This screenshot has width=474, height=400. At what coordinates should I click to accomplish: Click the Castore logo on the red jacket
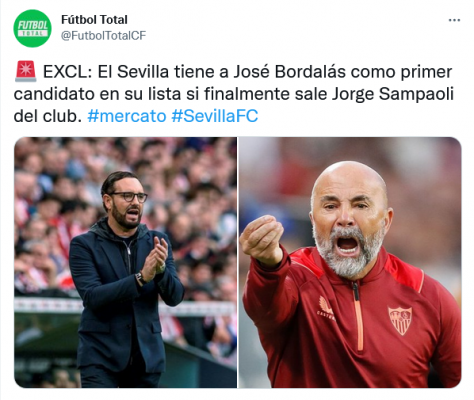point(325,308)
